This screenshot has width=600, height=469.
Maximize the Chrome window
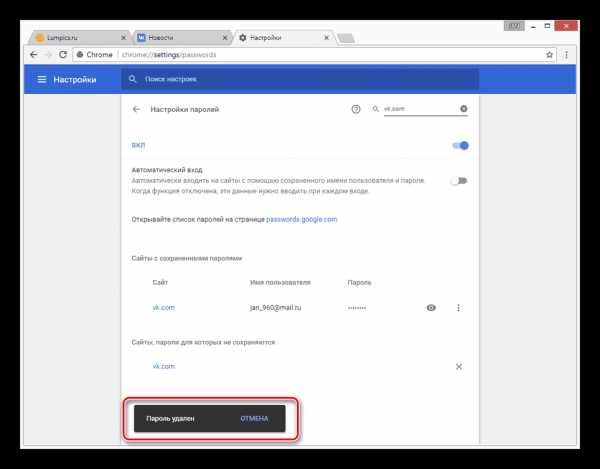click(547, 26)
